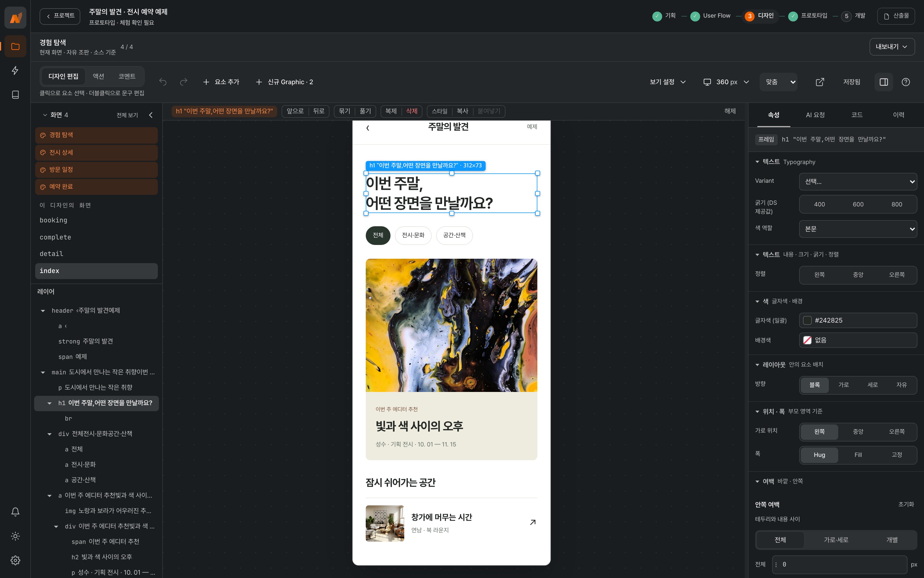Screen dimensions: 924x578
Task: Open the Variant 선택 dropdown
Action: 858,182
